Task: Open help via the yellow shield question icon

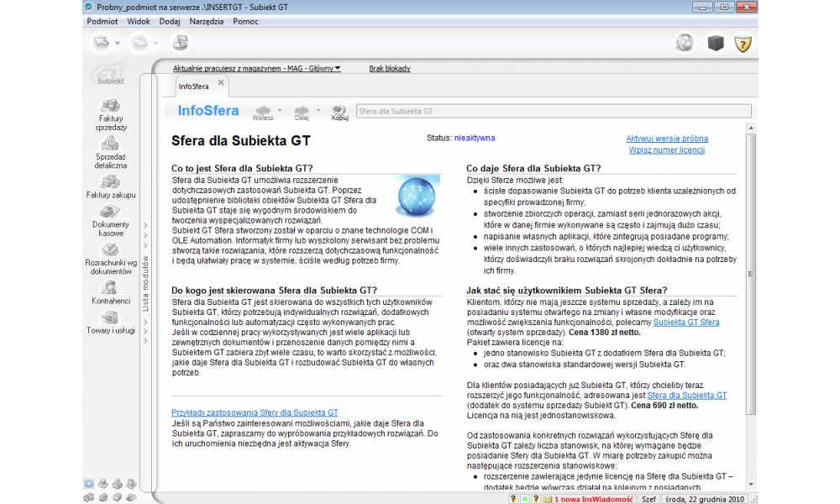Action: pos(743,44)
